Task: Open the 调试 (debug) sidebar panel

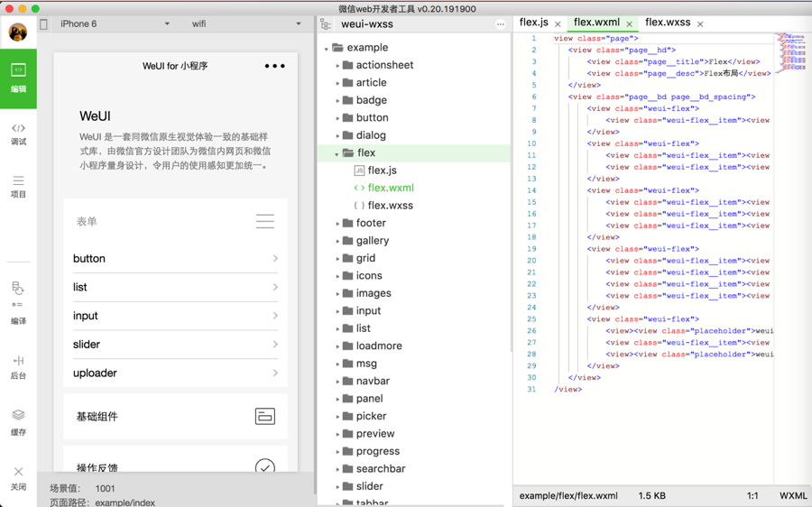Action: pyautogui.click(x=18, y=134)
